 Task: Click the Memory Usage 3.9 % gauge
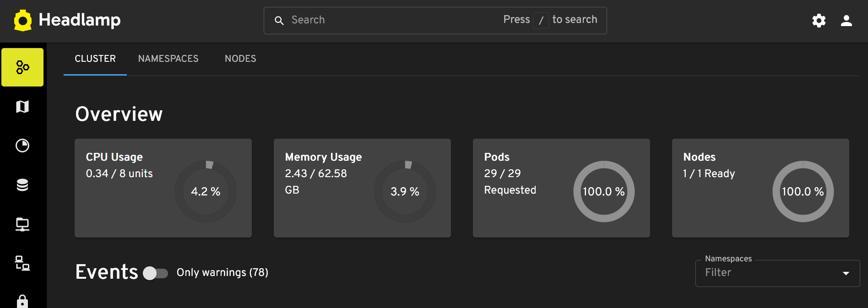tap(405, 191)
